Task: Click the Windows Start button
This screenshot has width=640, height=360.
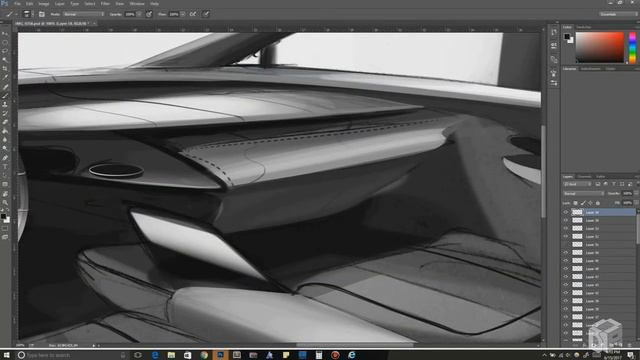Action: (6, 355)
